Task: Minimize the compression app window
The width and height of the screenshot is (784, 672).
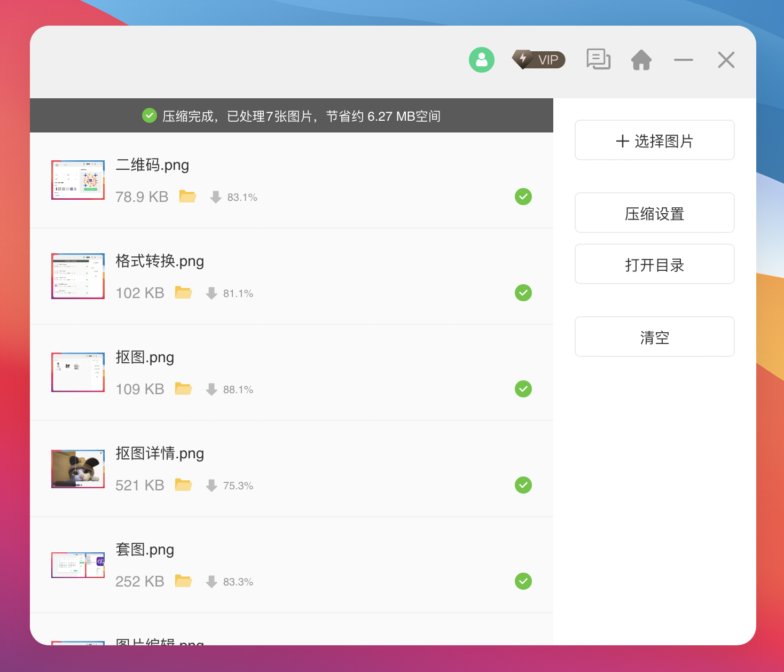Action: [x=683, y=60]
